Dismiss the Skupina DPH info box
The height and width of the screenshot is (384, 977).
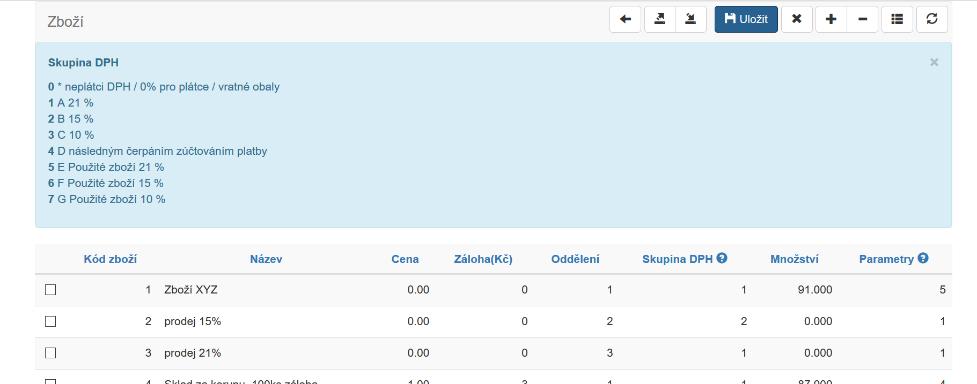(933, 62)
